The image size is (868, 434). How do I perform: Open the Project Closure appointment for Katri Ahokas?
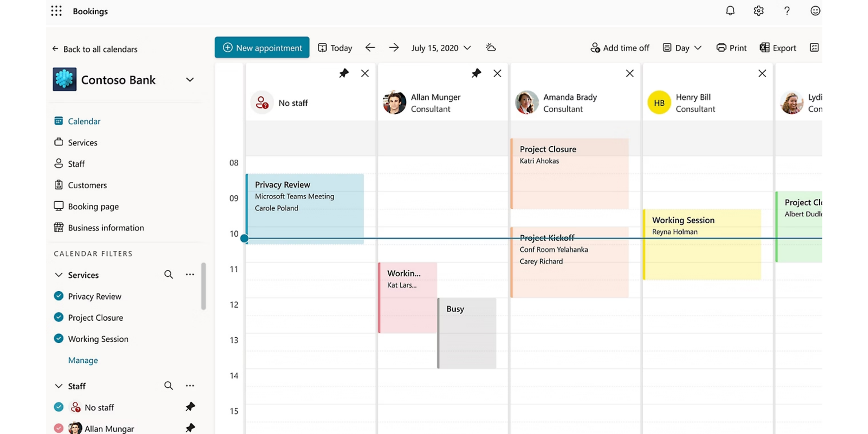click(569, 174)
